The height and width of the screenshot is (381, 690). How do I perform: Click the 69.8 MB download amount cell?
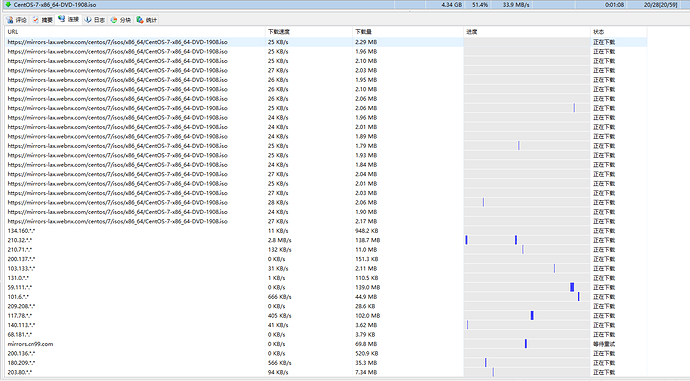click(366, 344)
